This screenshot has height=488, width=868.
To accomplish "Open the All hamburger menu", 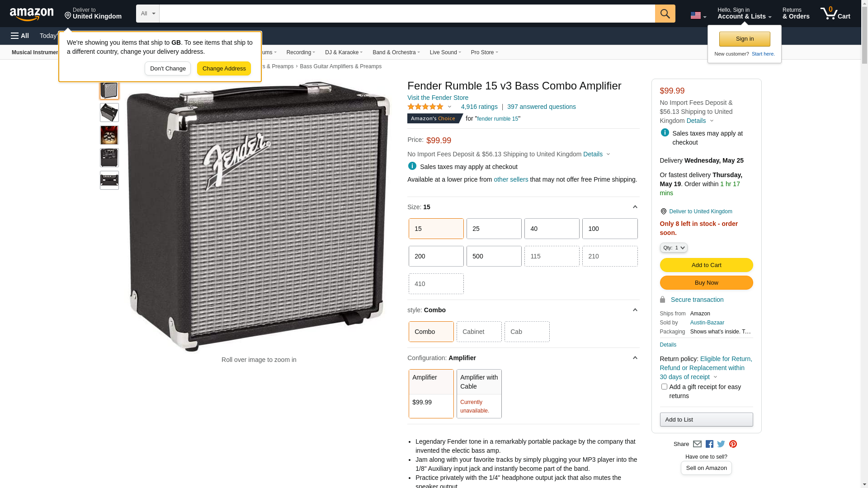I will [x=20, y=36].
